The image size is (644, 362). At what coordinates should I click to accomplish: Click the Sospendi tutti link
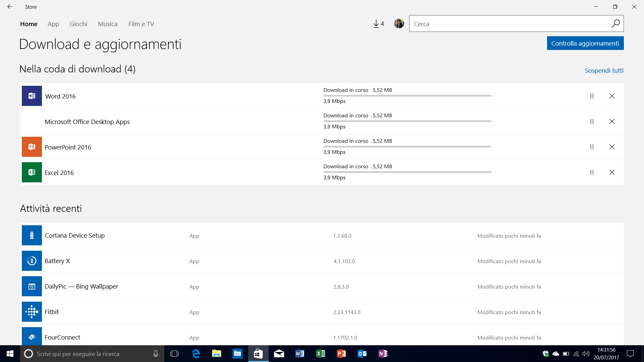[x=604, y=70]
